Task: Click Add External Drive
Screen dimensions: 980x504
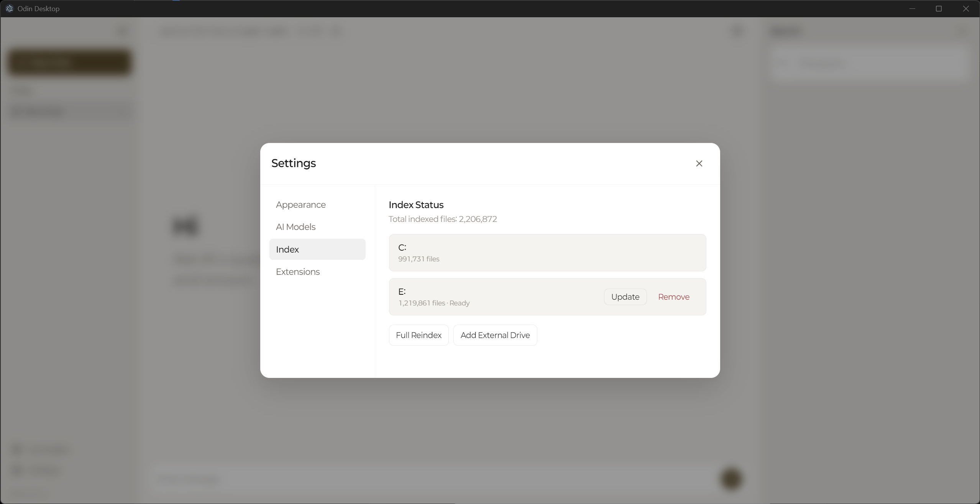Action: pos(495,335)
